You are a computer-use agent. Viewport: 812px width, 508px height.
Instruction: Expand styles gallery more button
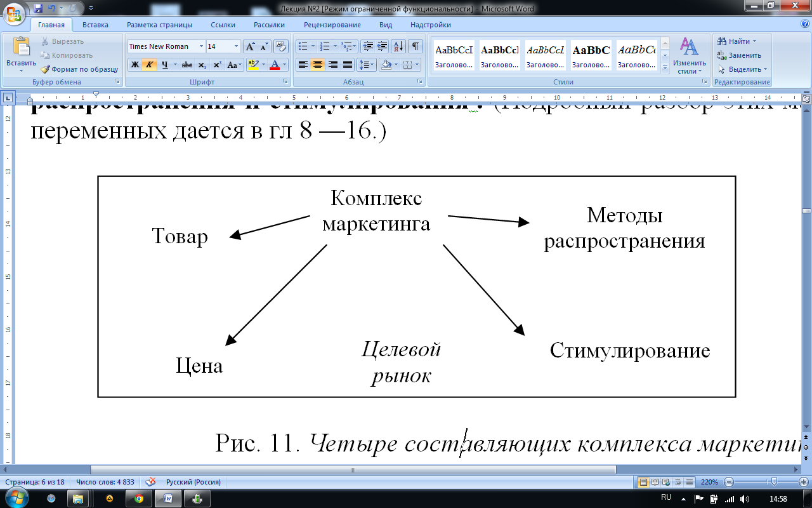click(x=665, y=69)
